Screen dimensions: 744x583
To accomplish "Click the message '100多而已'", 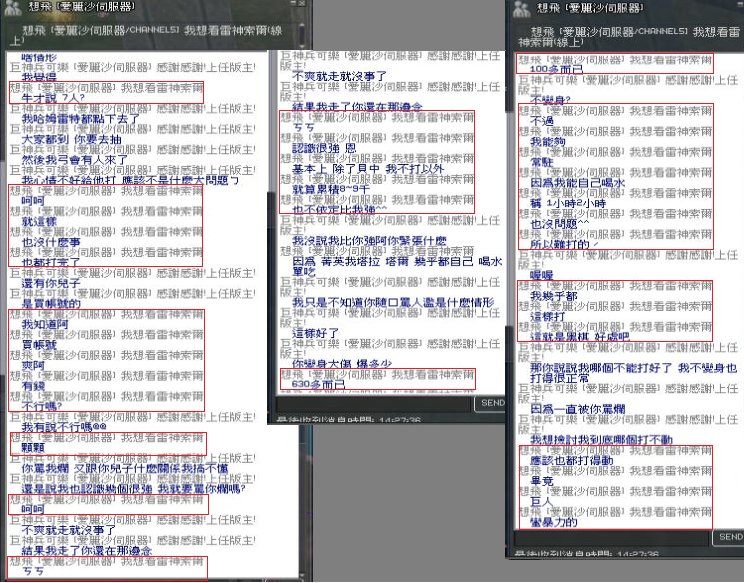I will (x=557, y=69).
